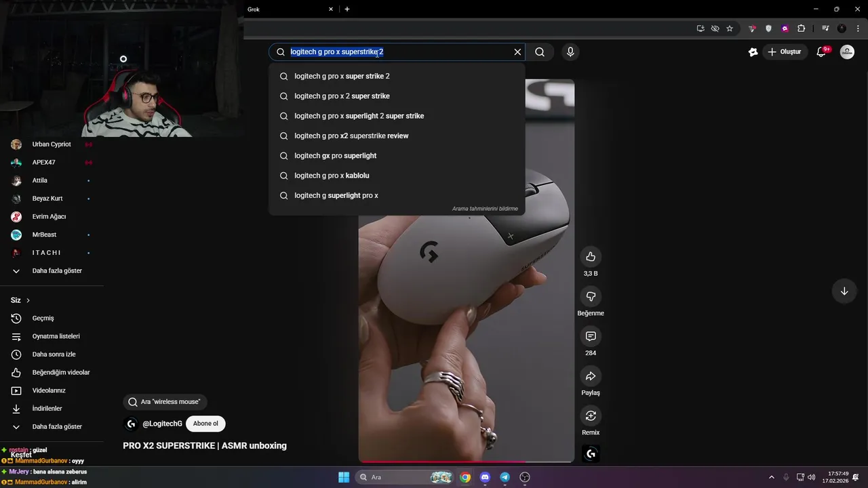868x488 pixels.
Task: Open the Attila subscription channel
Action: pyautogui.click(x=52, y=180)
